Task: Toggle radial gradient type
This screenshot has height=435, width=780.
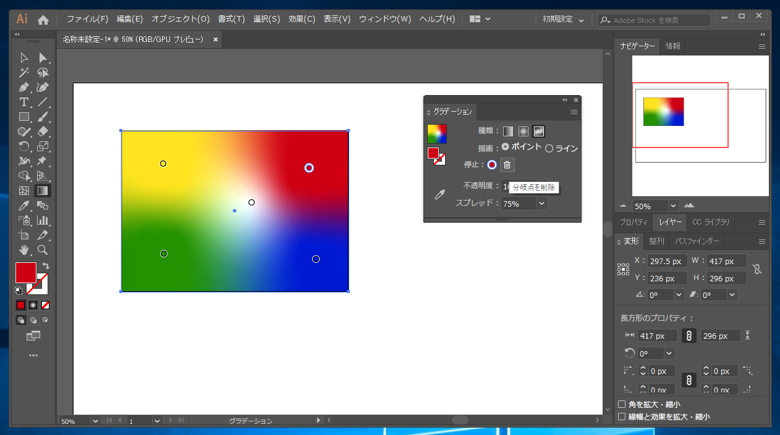Action: pyautogui.click(x=523, y=131)
